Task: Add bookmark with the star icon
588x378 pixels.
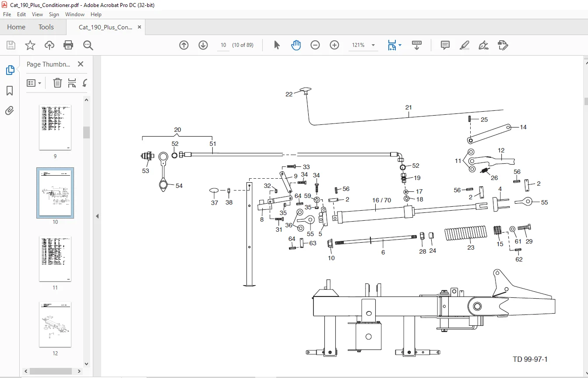Action: tap(30, 45)
